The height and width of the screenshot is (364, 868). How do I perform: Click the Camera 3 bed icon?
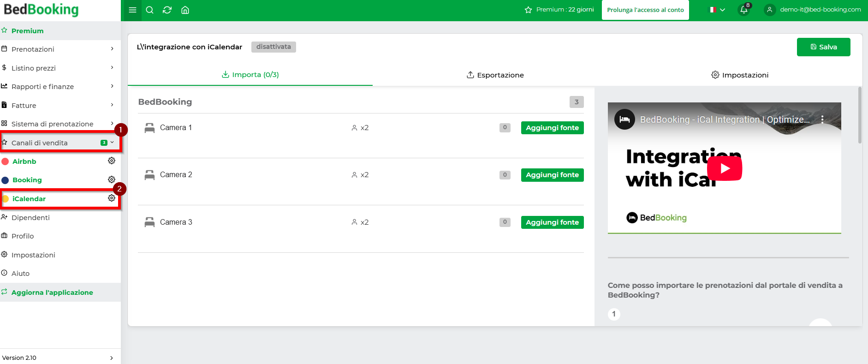tap(149, 222)
